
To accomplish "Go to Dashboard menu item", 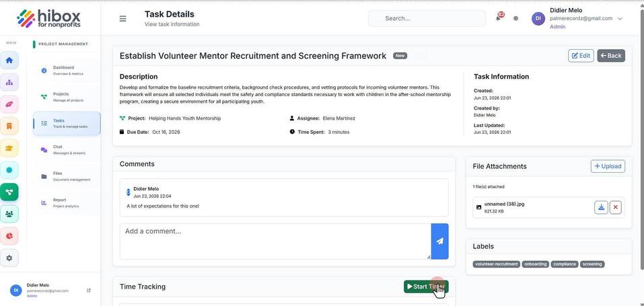I will point(67,70).
